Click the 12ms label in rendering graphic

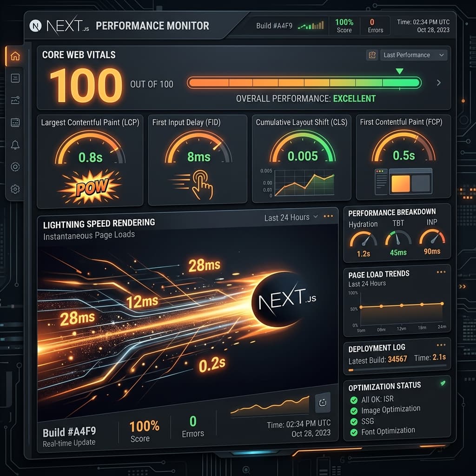tap(142, 302)
